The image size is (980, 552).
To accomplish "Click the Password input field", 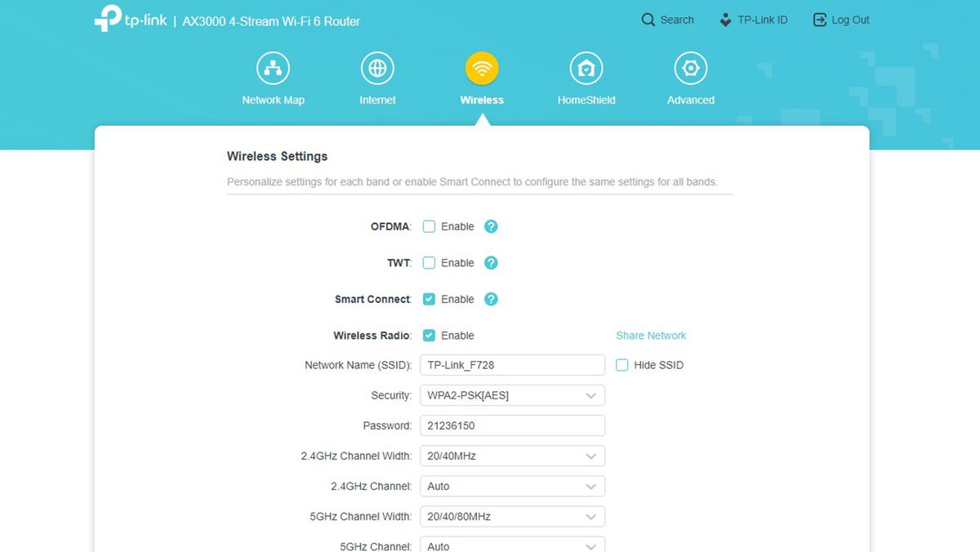I will (x=512, y=425).
